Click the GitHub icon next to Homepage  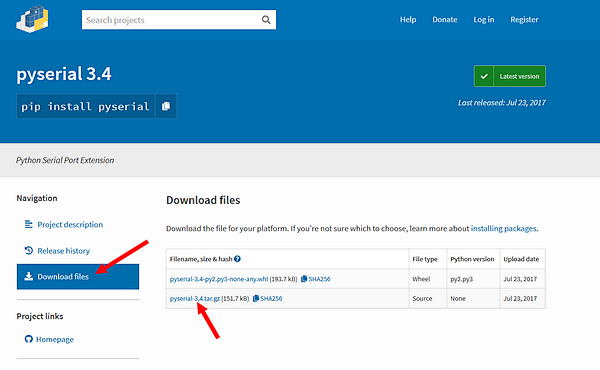tap(29, 339)
